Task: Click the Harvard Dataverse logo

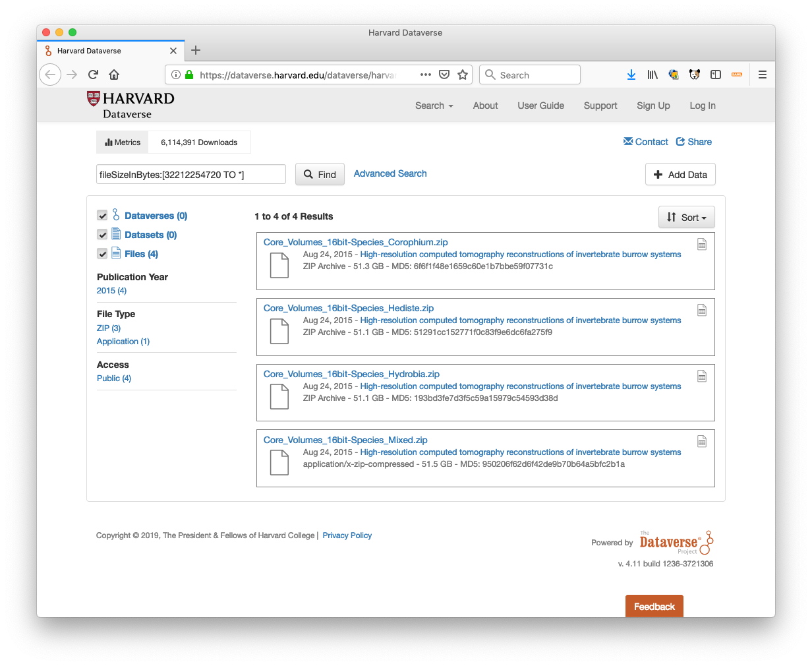Action: [130, 106]
